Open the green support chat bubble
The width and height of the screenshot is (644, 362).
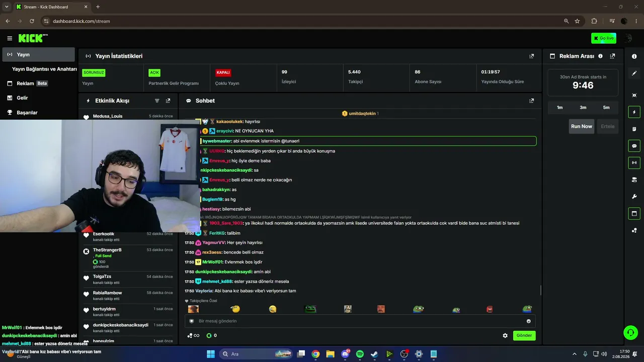(x=630, y=332)
